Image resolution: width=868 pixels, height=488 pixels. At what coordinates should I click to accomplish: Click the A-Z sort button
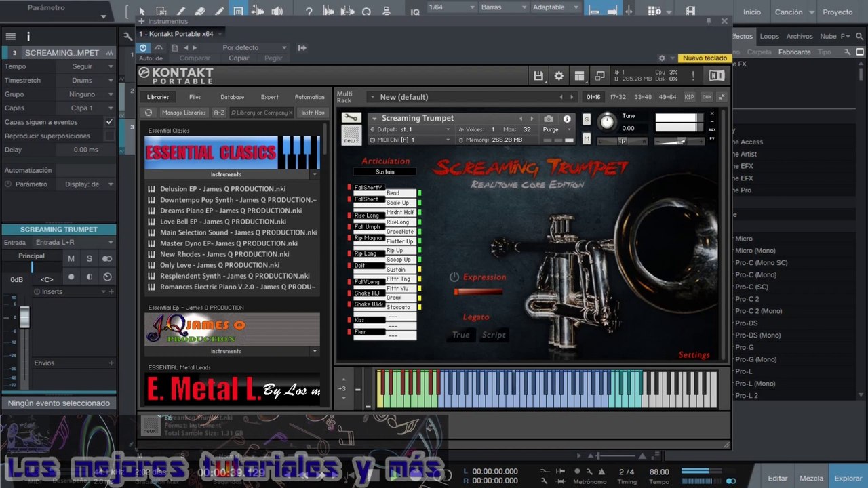[219, 113]
